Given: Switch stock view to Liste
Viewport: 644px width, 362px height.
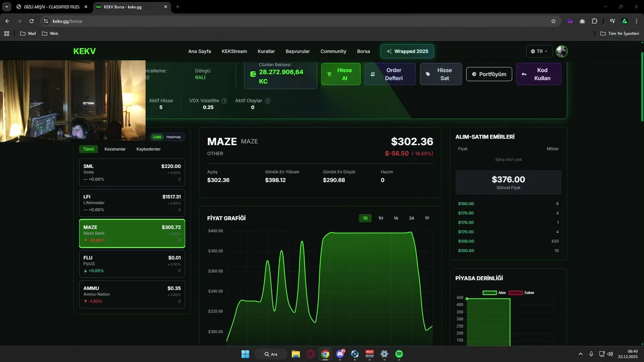Looking at the screenshot, I should pos(157,137).
